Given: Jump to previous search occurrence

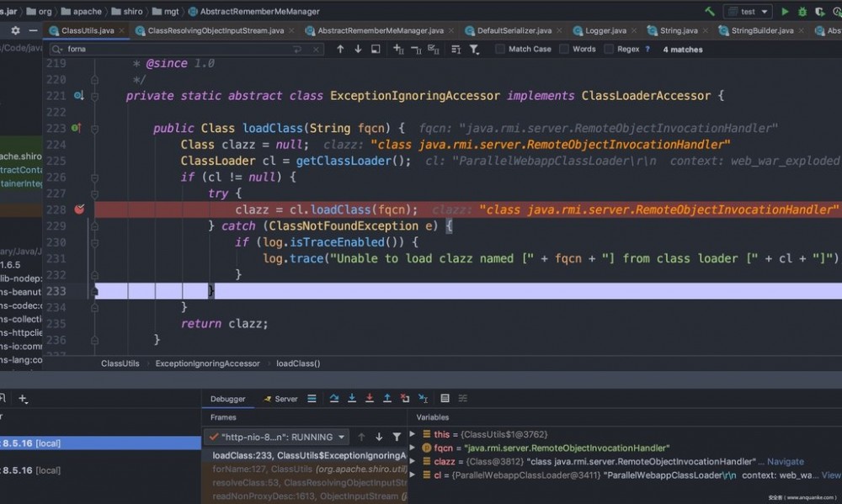Looking at the screenshot, I should point(340,50).
